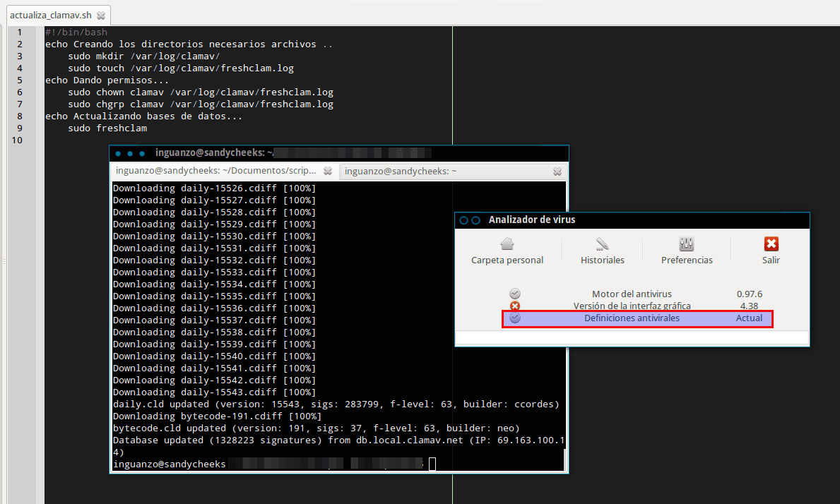Click the terminal prompt input area
Viewport: 840px width, 504px height.
(x=431, y=464)
